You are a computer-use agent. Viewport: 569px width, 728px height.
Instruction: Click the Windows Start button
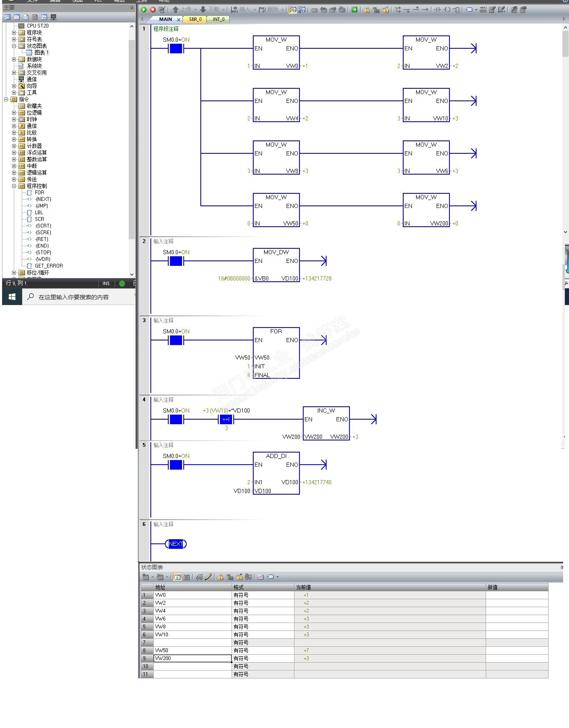click(12, 297)
